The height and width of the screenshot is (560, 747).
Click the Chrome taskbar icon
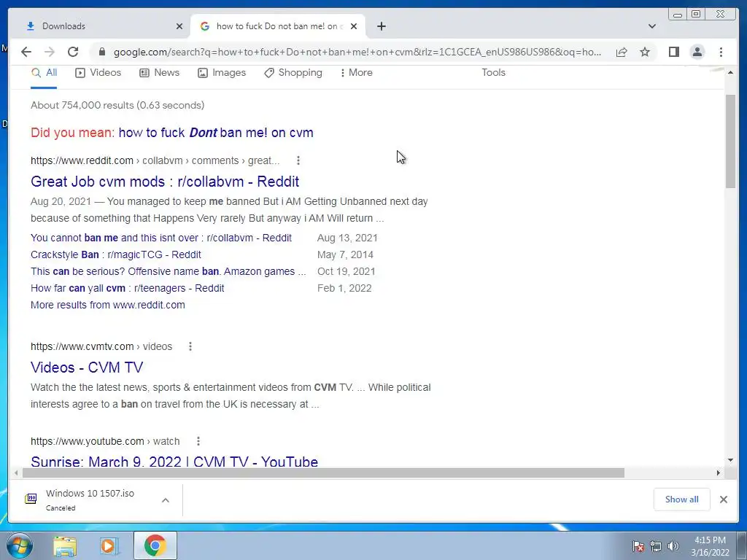coord(155,545)
